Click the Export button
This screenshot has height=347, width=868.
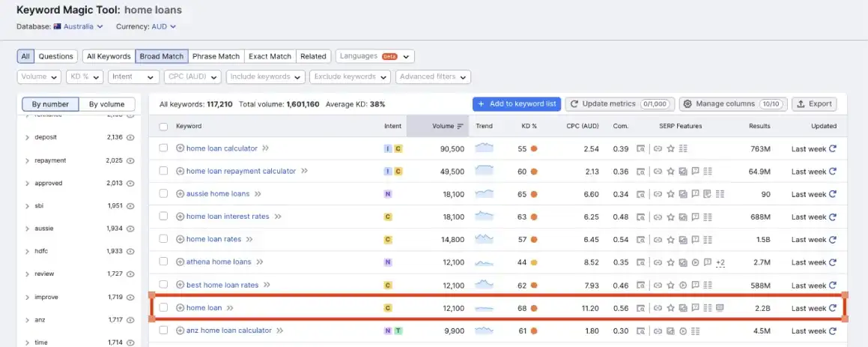click(x=814, y=104)
